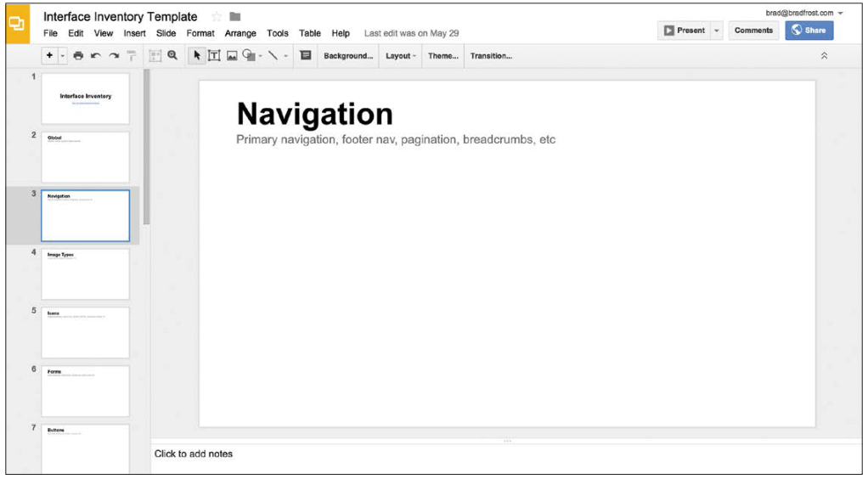
Task: Insert a text box
Action: pyautogui.click(x=214, y=55)
